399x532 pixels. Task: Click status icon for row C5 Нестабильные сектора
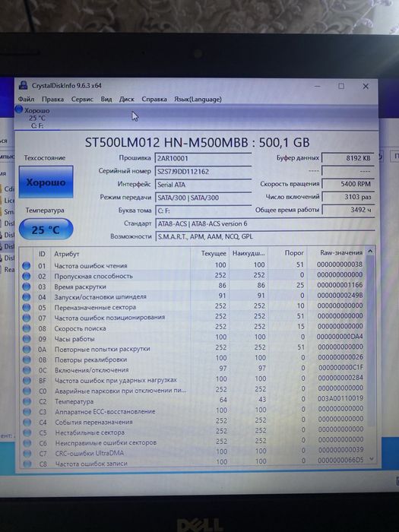coord(27,433)
